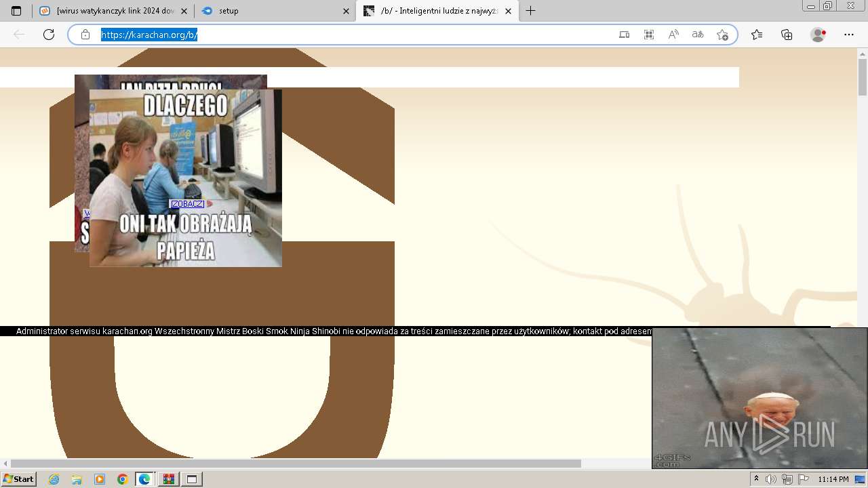Open the blank window taskbar button
This screenshot has height=488, width=868.
click(x=192, y=479)
